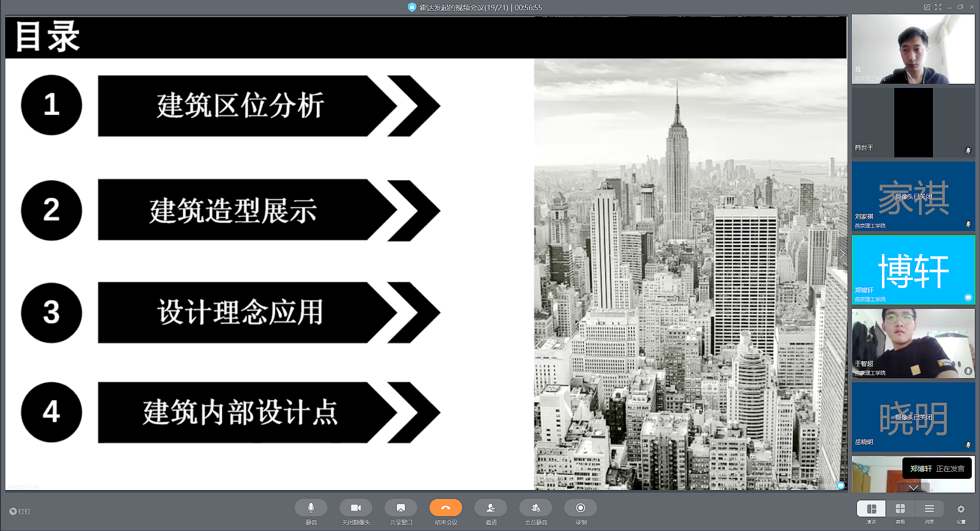
Task: Enter fullscreen using the expand arrows icon
Action: [x=938, y=7]
